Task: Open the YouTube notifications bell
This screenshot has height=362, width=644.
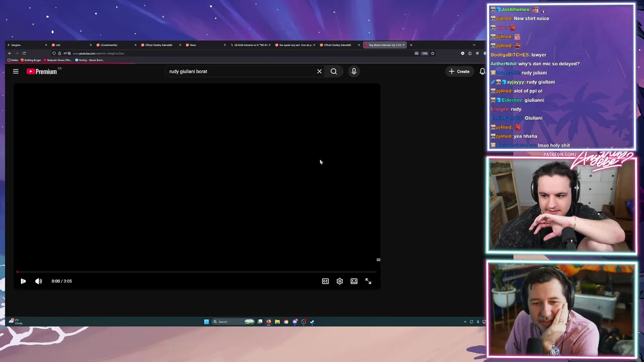Action: [482, 71]
